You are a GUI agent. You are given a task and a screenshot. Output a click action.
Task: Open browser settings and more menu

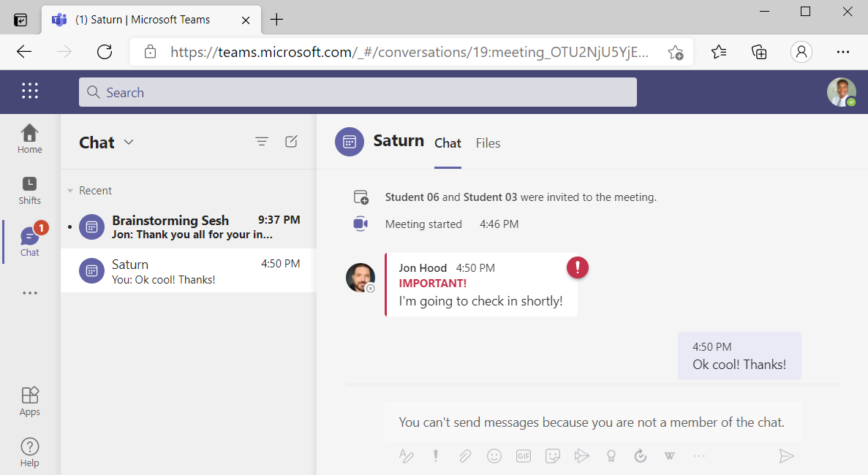pyautogui.click(x=842, y=52)
